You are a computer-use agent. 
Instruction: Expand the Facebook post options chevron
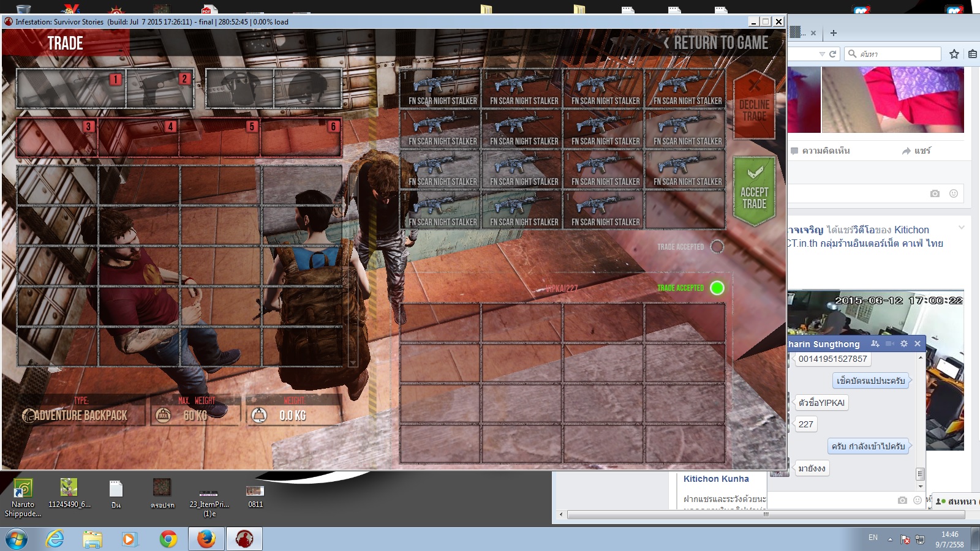click(962, 228)
